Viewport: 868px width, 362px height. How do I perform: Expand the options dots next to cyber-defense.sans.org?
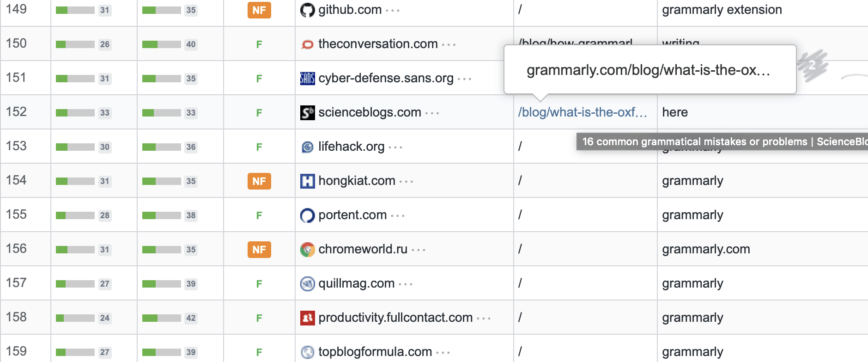(x=464, y=79)
